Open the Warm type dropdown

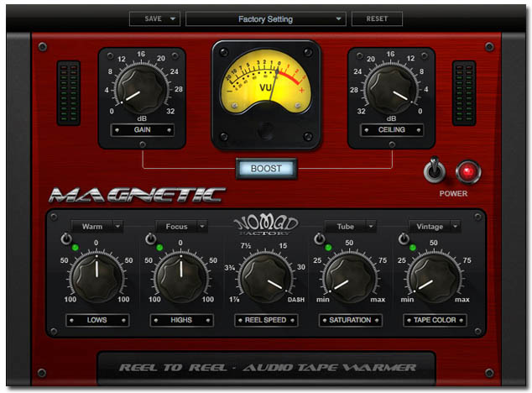click(x=97, y=226)
